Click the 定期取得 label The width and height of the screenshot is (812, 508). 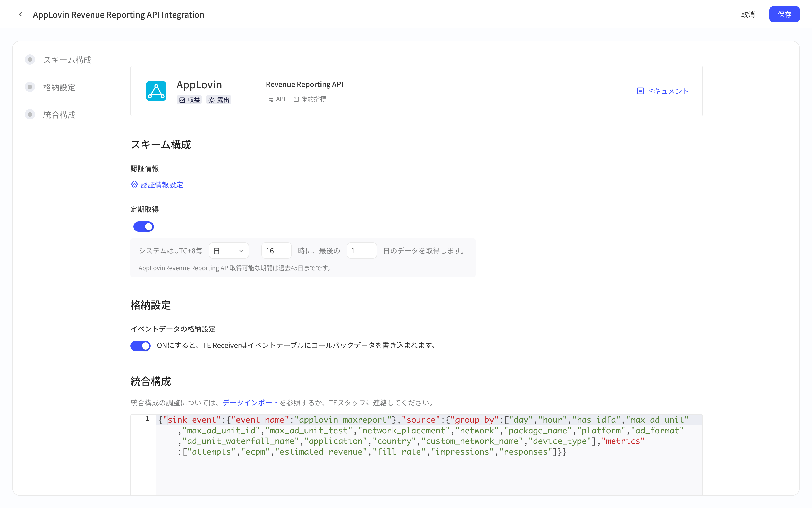[x=145, y=209]
